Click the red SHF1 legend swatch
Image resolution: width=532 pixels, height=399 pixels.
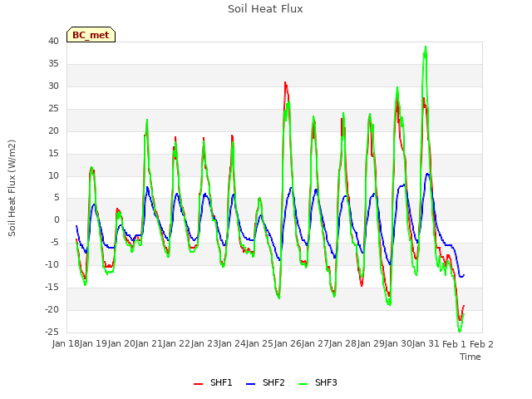tap(198, 384)
